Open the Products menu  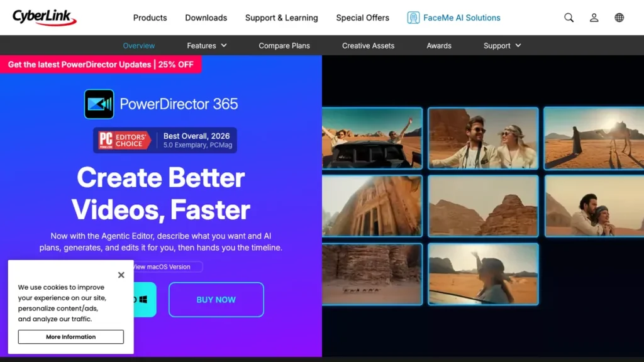[x=150, y=18]
